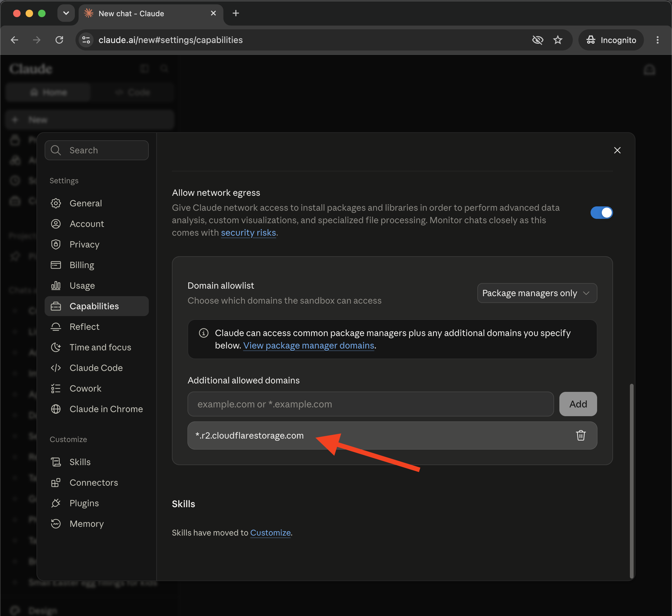Open the security risks link
The height and width of the screenshot is (616, 672).
(x=248, y=233)
